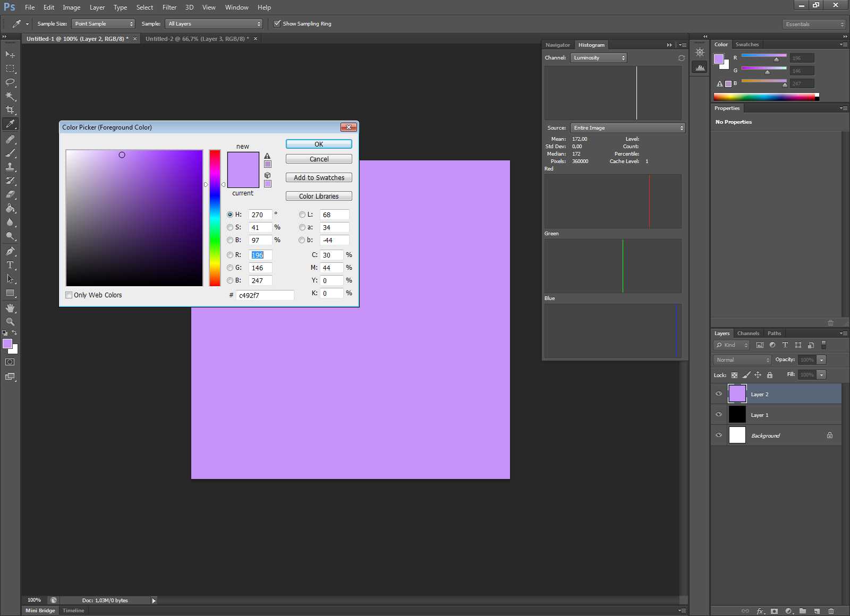
Task: Open the histogram Channel Luminosity dropdown
Action: [599, 58]
